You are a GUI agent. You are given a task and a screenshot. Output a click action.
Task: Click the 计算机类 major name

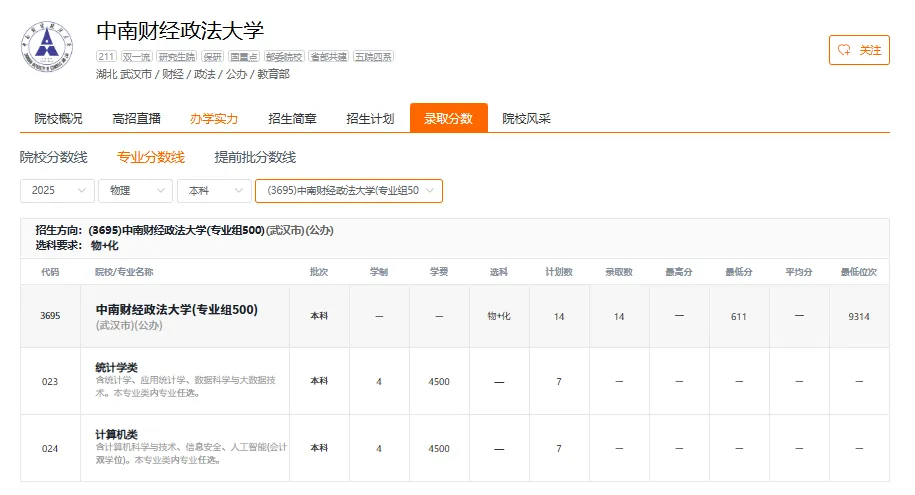click(x=117, y=434)
